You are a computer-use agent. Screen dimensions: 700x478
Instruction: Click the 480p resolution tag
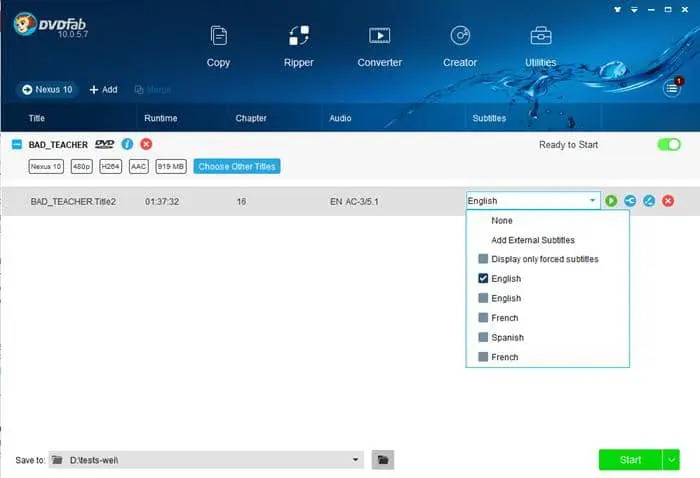(x=81, y=166)
